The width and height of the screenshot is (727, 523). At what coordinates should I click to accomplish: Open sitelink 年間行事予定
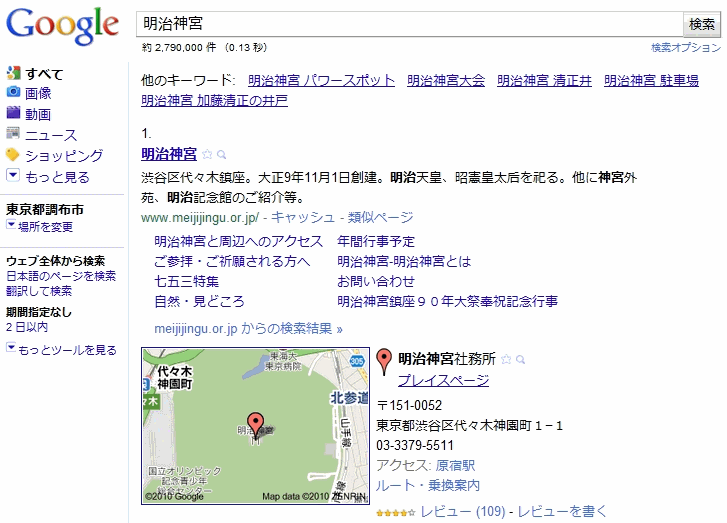376,241
